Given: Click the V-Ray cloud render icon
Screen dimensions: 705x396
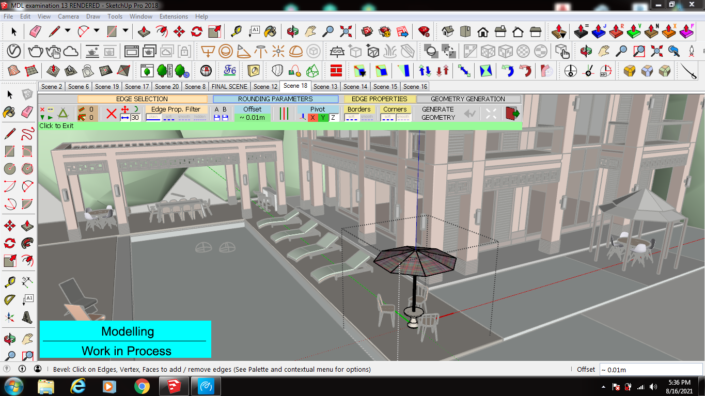Looking at the screenshot, I should [71, 51].
